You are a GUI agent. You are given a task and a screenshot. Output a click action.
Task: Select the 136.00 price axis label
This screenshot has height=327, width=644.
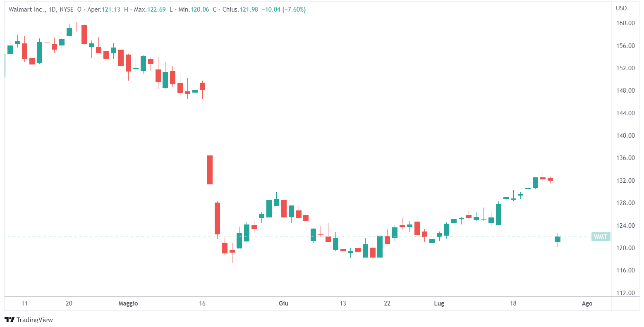point(625,158)
